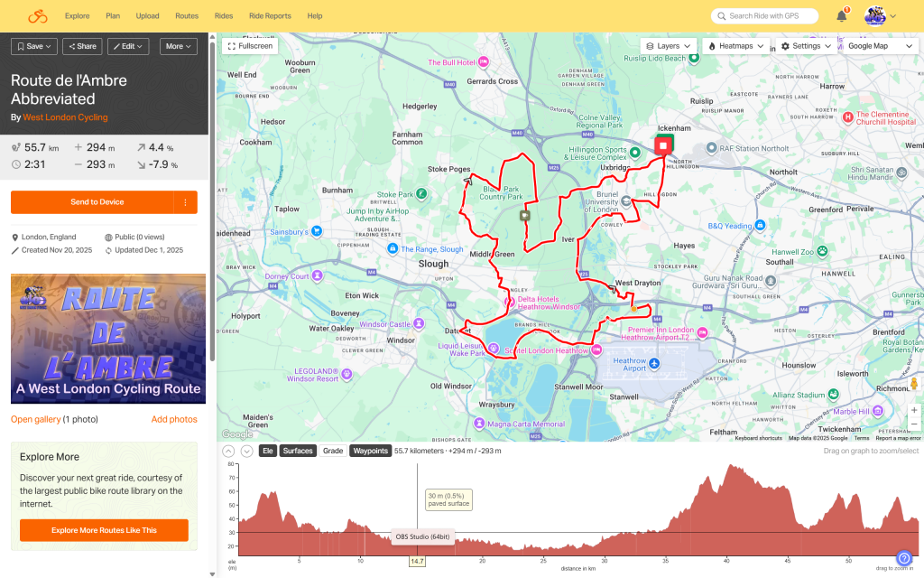This screenshot has height=578, width=924.
Task: Click the red route end marker
Action: point(663,145)
